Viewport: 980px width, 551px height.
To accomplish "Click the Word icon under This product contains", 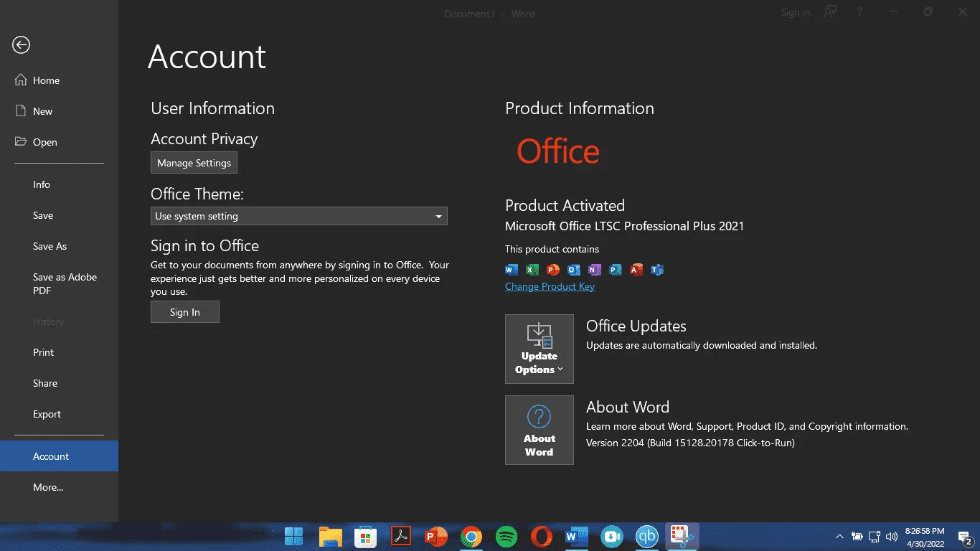I will (512, 270).
